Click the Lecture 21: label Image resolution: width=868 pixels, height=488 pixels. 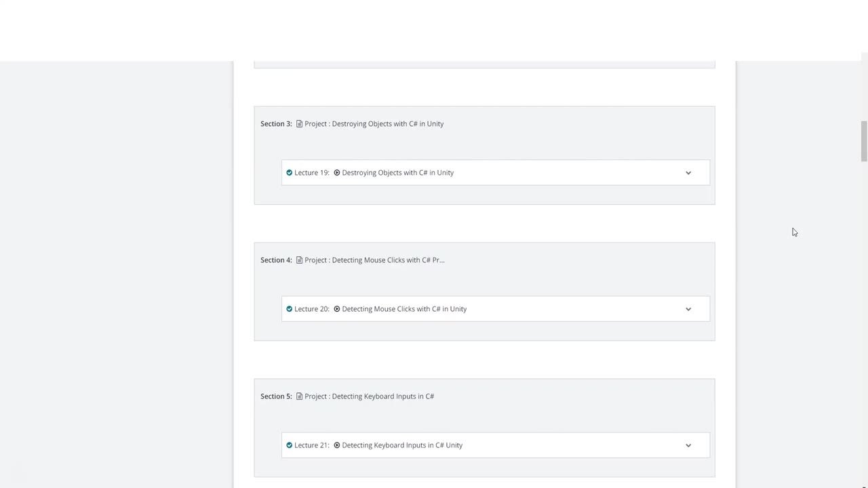(x=312, y=445)
